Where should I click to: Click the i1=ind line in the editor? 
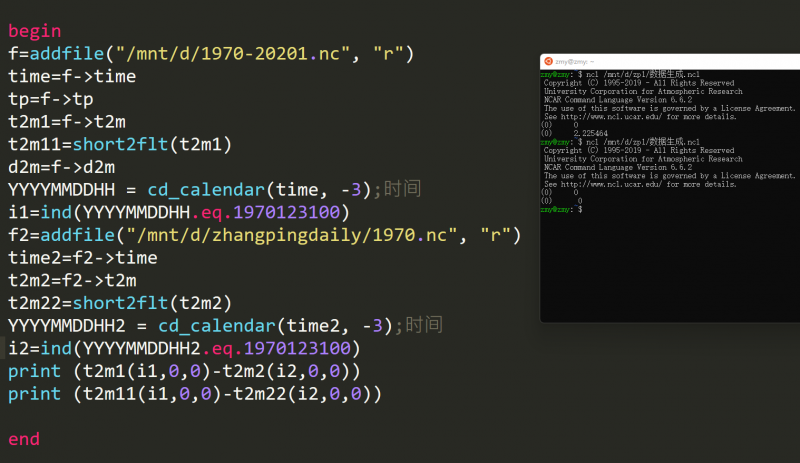point(178,213)
